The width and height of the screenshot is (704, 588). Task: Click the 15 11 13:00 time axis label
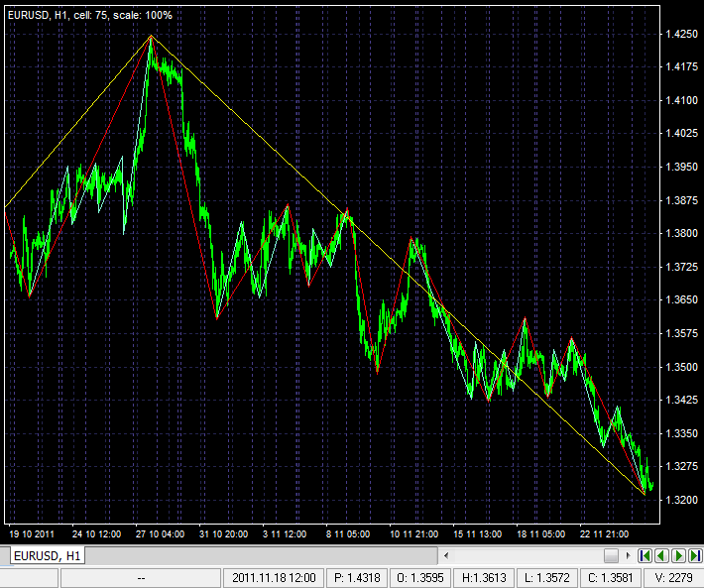[x=478, y=534]
